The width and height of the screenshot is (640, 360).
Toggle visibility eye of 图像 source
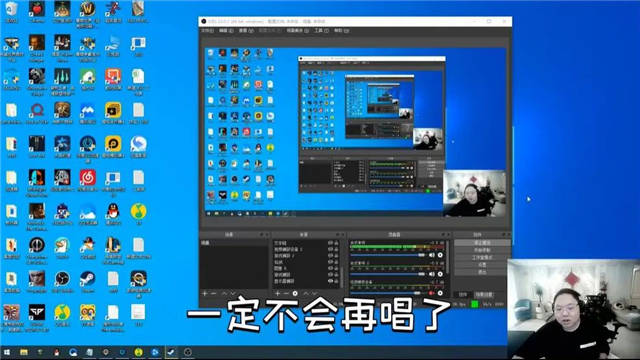coord(330,268)
